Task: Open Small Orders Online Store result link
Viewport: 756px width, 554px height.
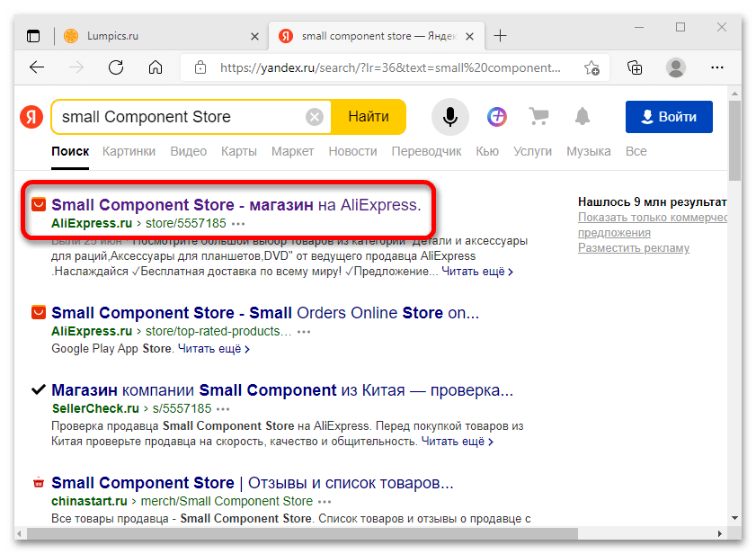Action: [265, 313]
